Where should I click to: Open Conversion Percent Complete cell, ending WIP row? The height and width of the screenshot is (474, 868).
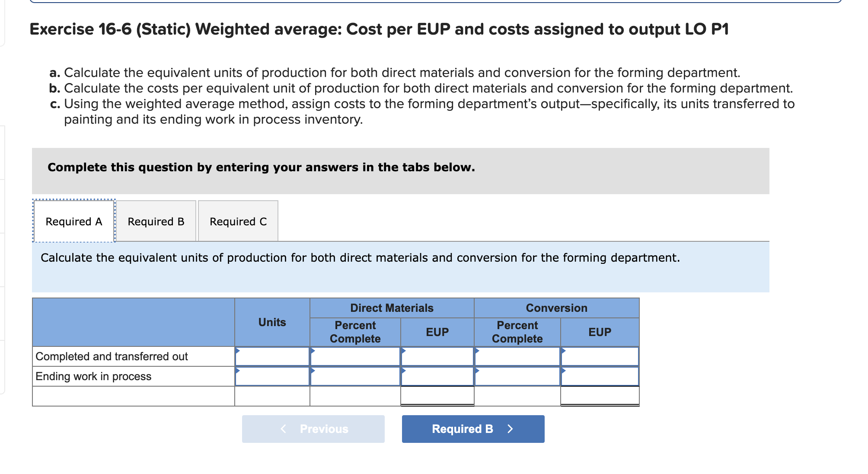coord(517,376)
